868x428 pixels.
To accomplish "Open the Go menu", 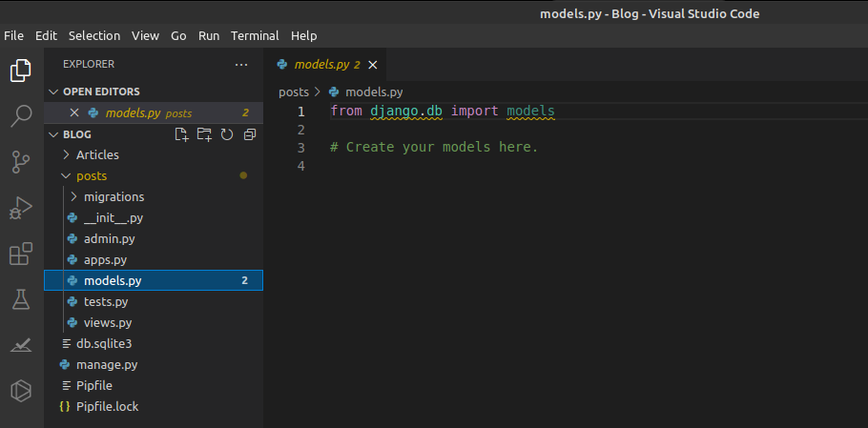I will click(178, 36).
